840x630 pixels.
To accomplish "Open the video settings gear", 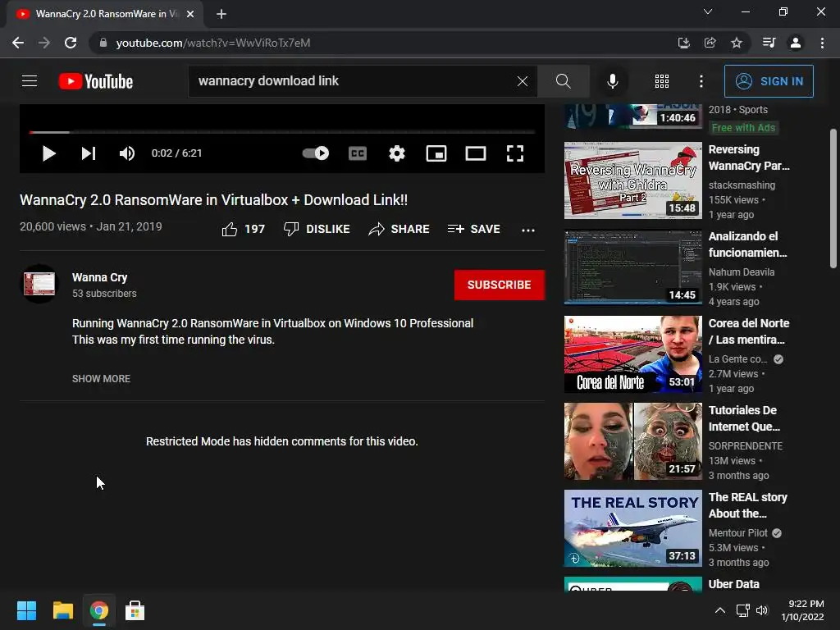I will pos(397,153).
